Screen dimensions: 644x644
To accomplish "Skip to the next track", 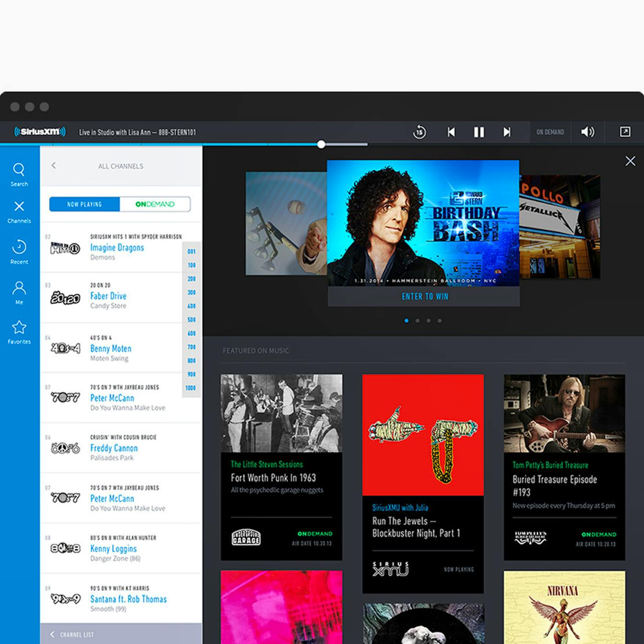I will coord(507,132).
